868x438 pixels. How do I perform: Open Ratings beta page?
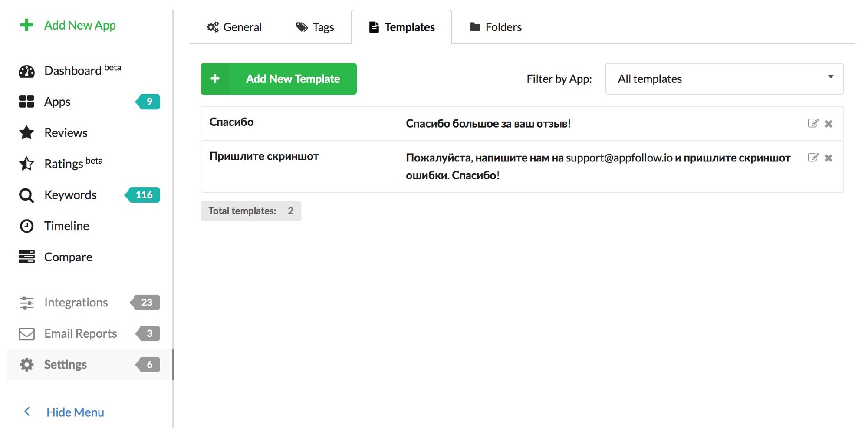pyautogui.click(x=64, y=164)
